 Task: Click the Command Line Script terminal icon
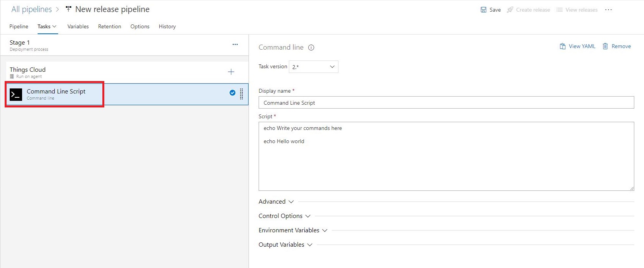pyautogui.click(x=16, y=94)
